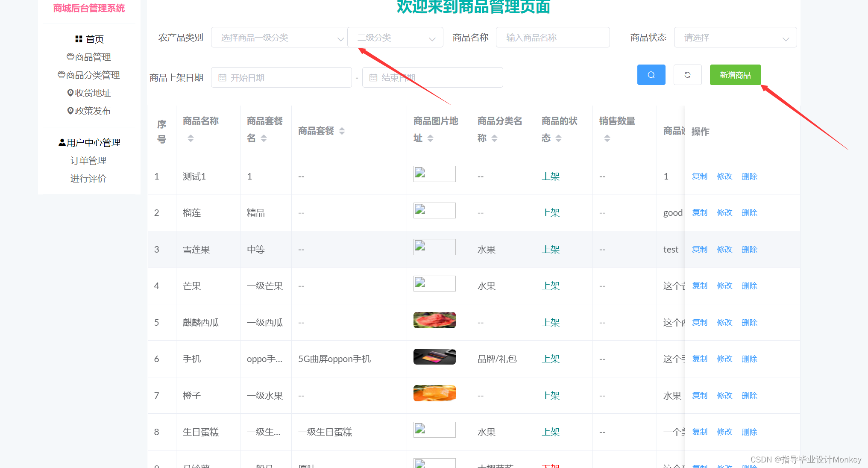The height and width of the screenshot is (468, 868).
Task: Sort by 商品套餐 column arrows
Action: [342, 131]
